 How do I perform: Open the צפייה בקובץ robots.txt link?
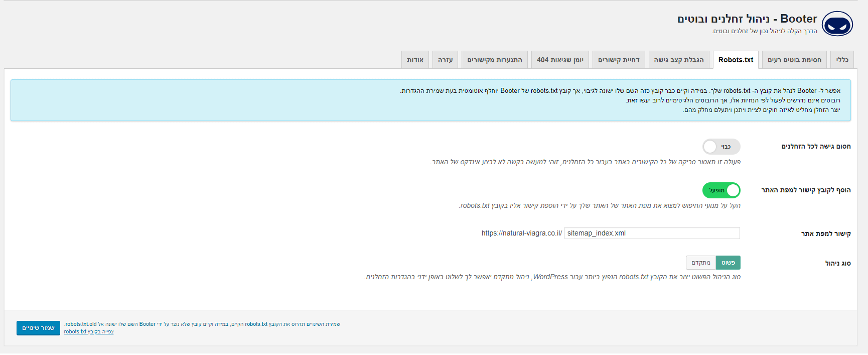point(89,331)
